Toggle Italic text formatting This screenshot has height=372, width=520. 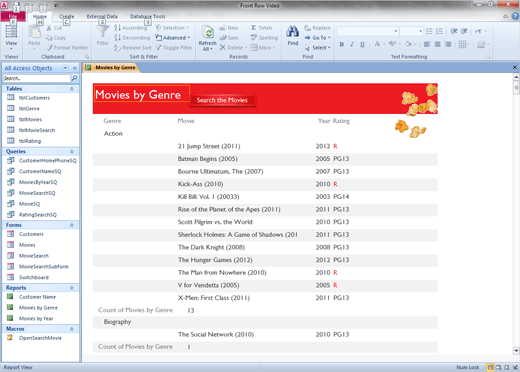(x=352, y=44)
